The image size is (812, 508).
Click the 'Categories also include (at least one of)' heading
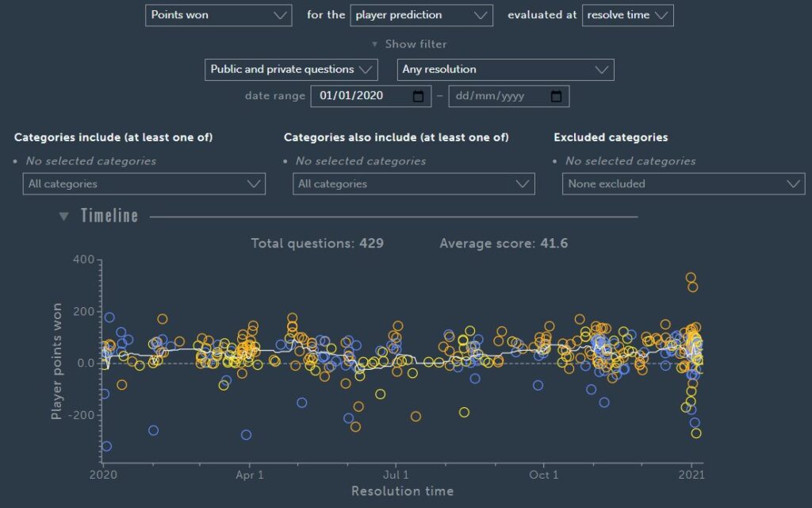[396, 137]
